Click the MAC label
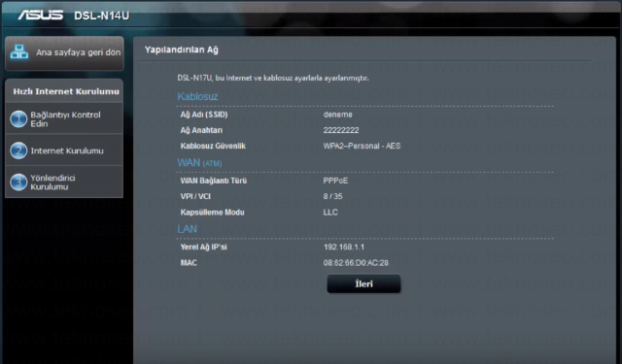Image resolution: width=622 pixels, height=364 pixels. point(189,263)
